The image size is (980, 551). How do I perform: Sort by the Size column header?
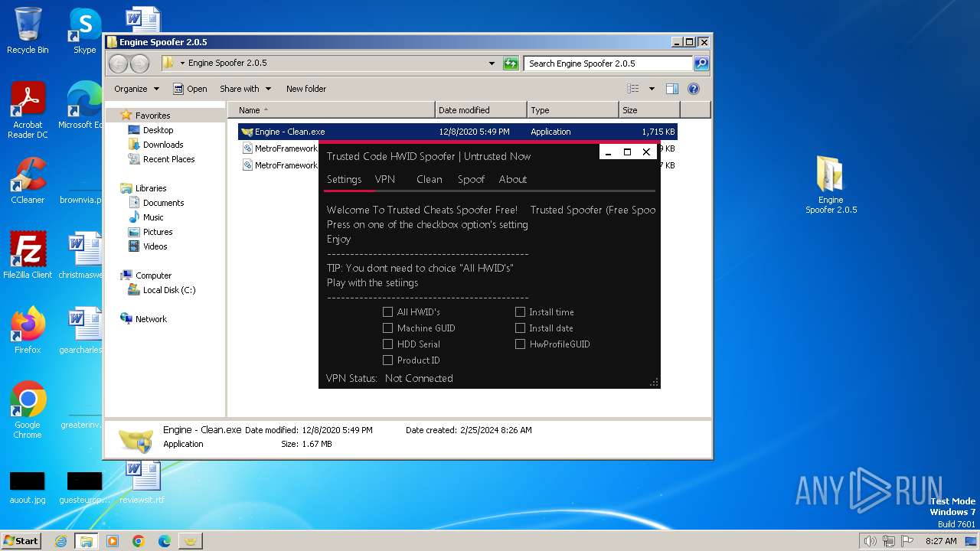click(x=649, y=110)
